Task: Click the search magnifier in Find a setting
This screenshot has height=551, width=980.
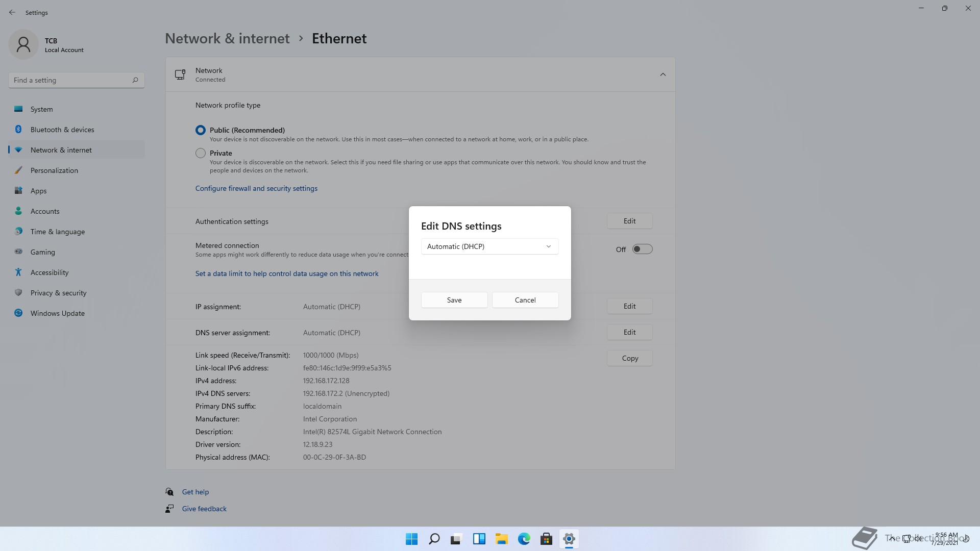Action: point(135,80)
